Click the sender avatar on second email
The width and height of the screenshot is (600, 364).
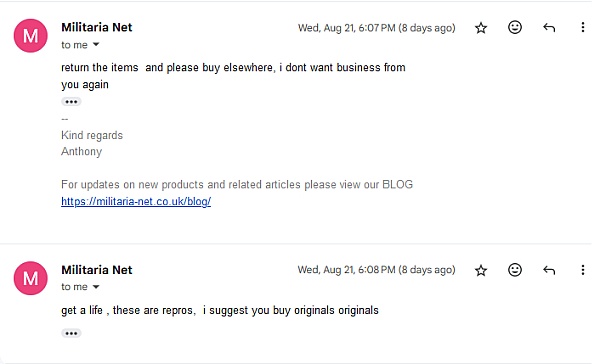[31, 278]
